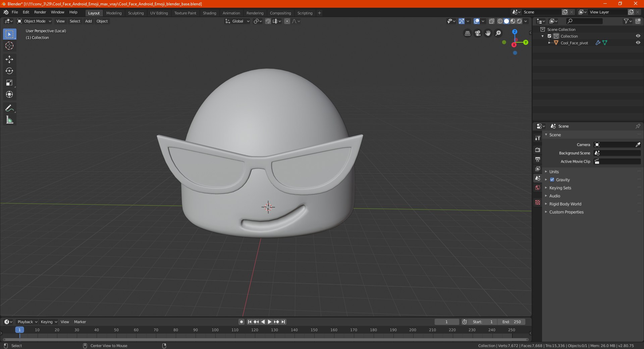
Task: Click Y axis on navigation gizmo
Action: [526, 42]
